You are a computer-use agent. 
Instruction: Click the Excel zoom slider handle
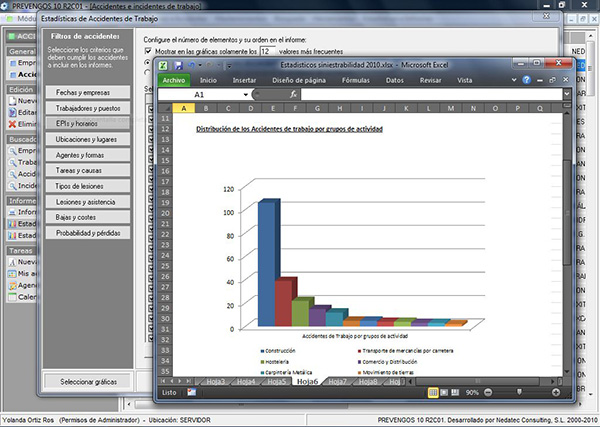tap(519, 392)
